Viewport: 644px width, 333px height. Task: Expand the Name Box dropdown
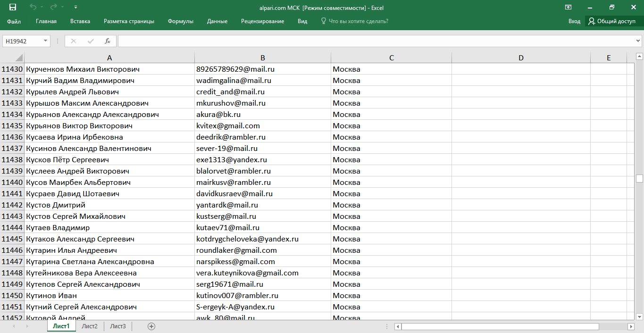pyautogui.click(x=46, y=41)
